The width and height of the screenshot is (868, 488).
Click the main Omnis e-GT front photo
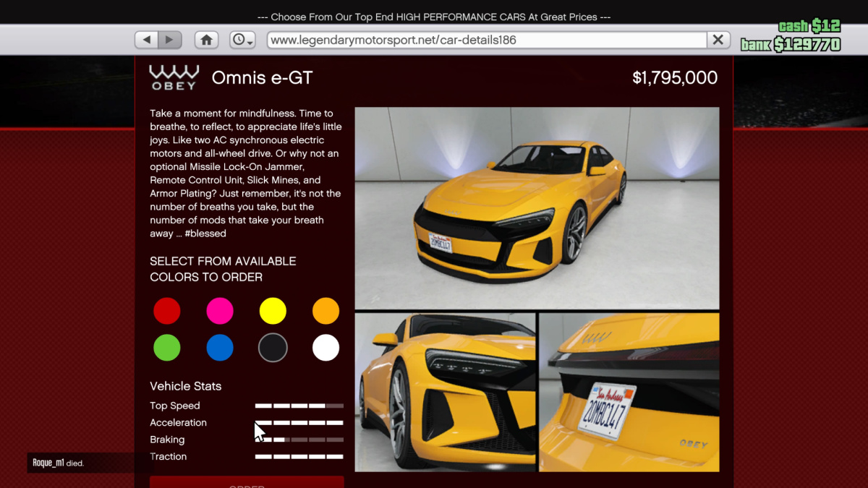click(537, 208)
